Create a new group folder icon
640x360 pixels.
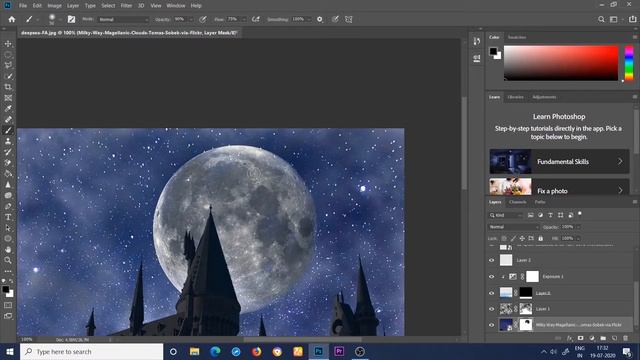603,338
